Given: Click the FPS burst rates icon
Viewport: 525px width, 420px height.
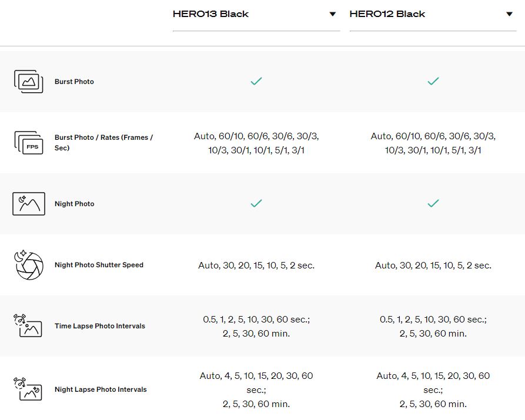Looking at the screenshot, I should 29,143.
